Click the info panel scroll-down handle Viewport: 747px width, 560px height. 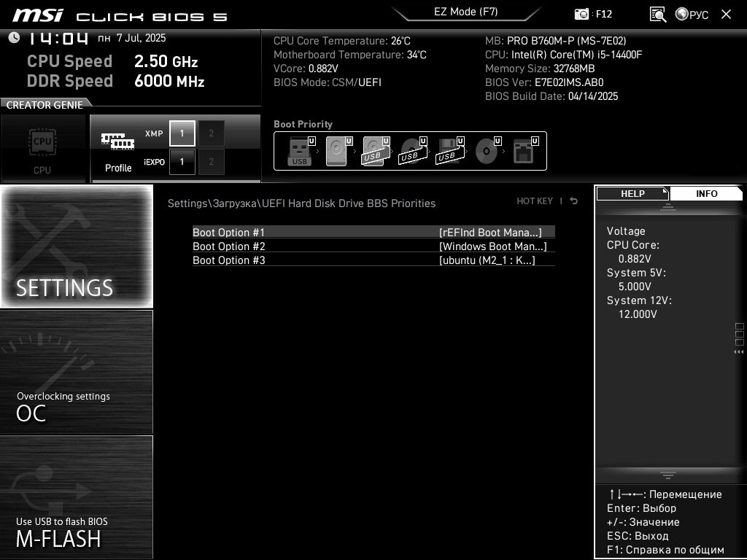click(668, 475)
